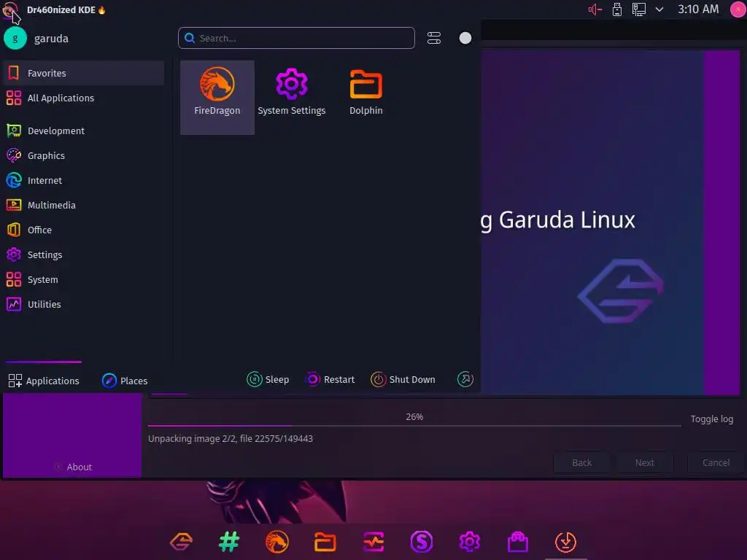Put the computer to Sleep

tap(268, 379)
